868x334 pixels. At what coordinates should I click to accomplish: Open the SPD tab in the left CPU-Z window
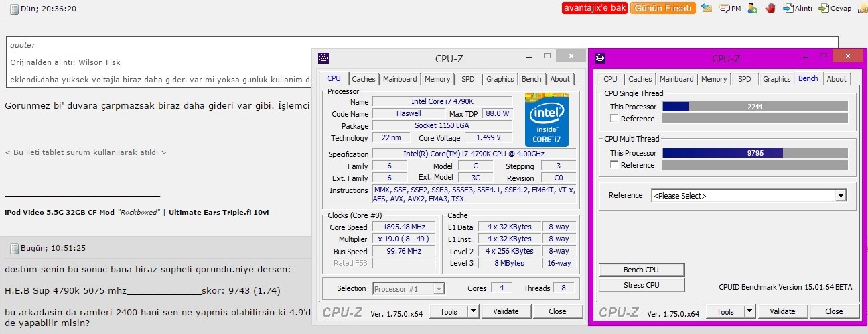click(468, 79)
